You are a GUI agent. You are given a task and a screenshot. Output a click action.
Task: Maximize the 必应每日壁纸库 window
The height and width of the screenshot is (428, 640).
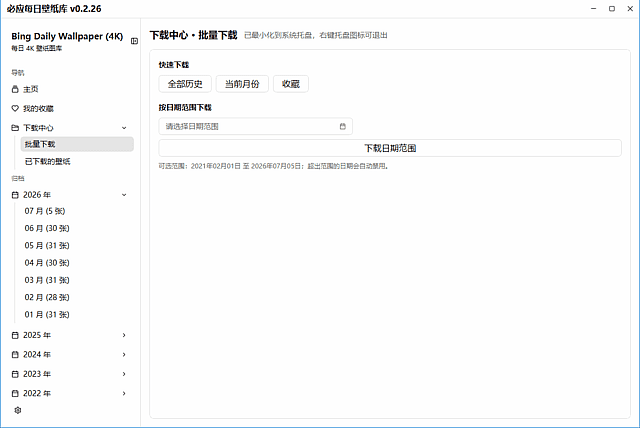[612, 9]
